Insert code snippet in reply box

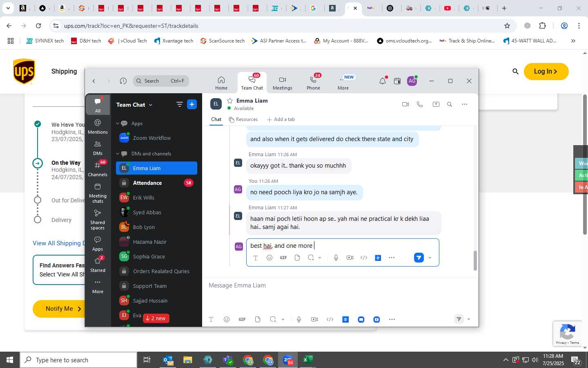click(x=364, y=258)
